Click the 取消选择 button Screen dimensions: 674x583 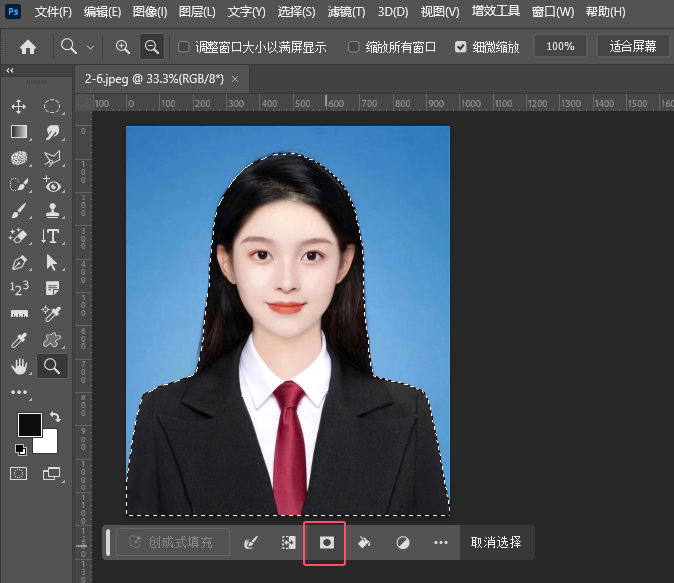[496, 542]
